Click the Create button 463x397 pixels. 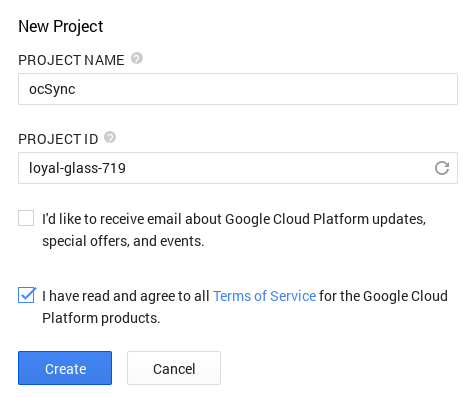pos(65,368)
